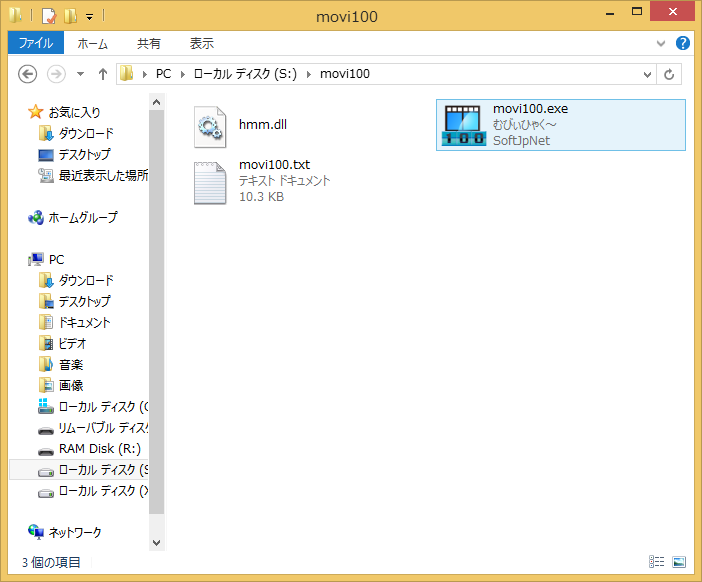The image size is (702, 582).
Task: Select the hmm.dll file icon
Action: pyautogui.click(x=210, y=127)
